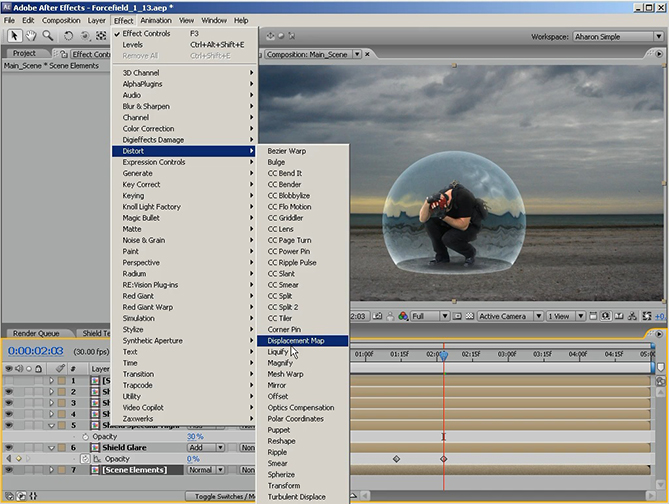Close the Composition Main_Scene viewer tab
Viewport: 669px width, 504px height.
pyautogui.click(x=367, y=54)
